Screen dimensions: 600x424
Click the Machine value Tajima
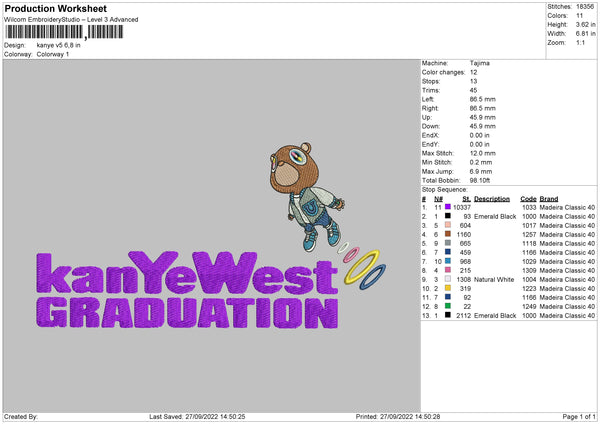click(479, 63)
